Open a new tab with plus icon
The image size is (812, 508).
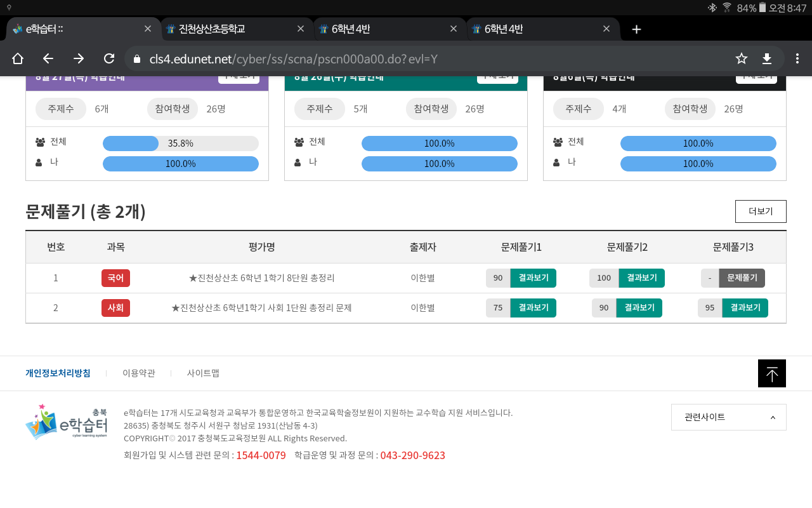point(636,29)
